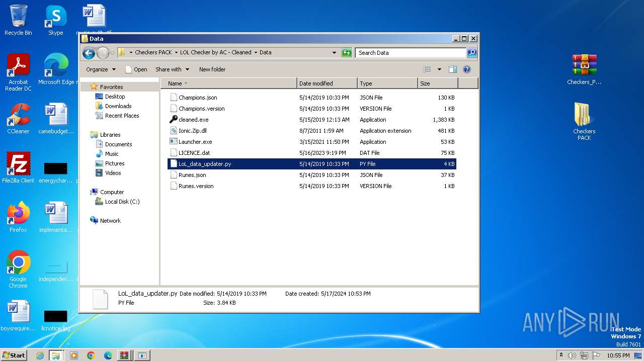Image resolution: width=644 pixels, height=362 pixels.
Task: Open Downloads in navigation pane
Action: coord(118,106)
